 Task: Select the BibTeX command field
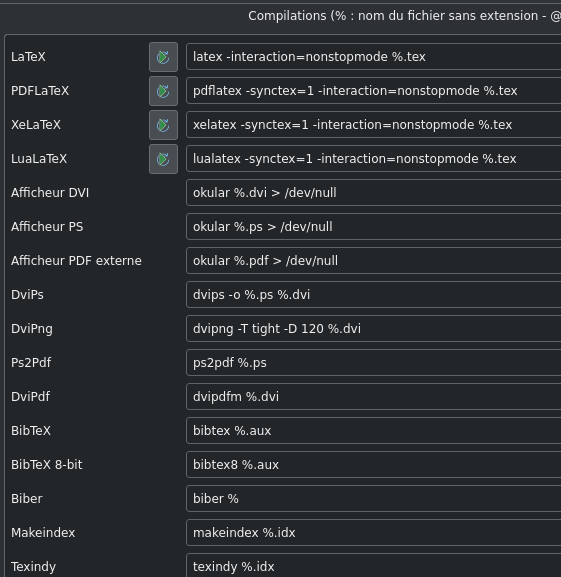click(373, 431)
